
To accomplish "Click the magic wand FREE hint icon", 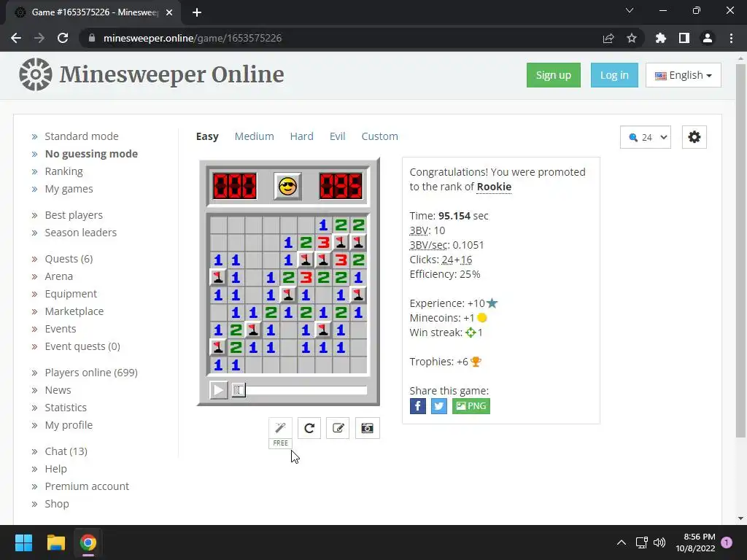I will (x=281, y=428).
